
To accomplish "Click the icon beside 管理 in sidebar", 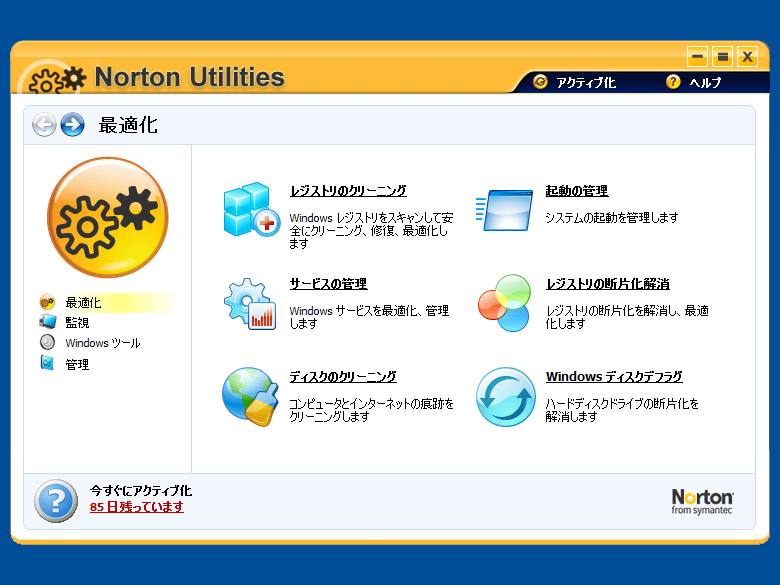I will pyautogui.click(x=47, y=363).
